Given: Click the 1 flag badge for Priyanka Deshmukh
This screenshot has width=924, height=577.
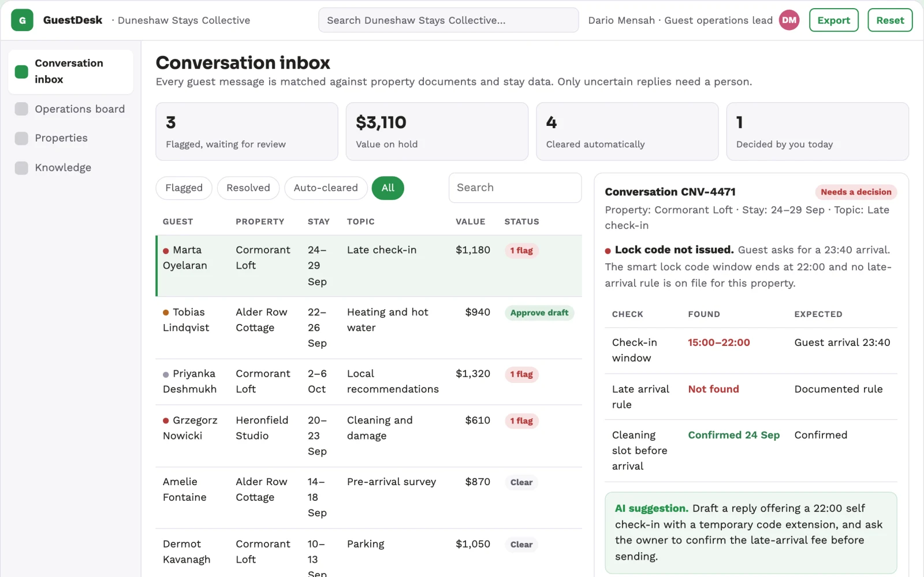Looking at the screenshot, I should point(521,374).
